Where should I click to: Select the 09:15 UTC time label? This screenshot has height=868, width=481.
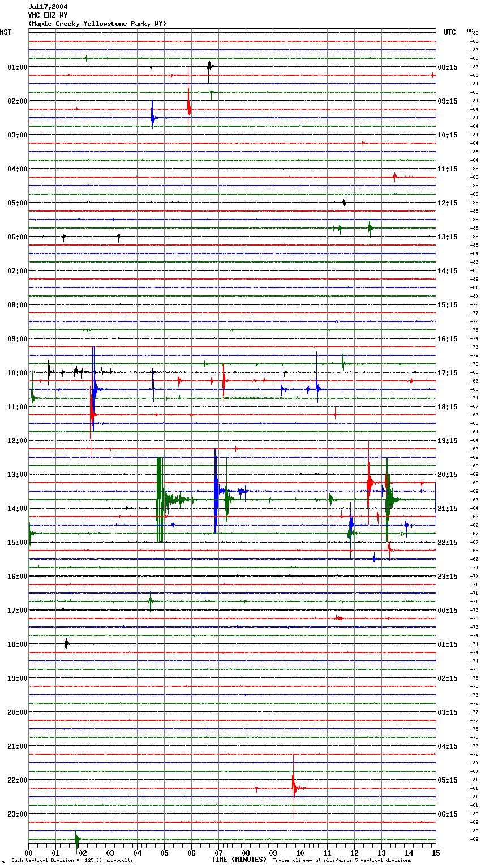(x=448, y=101)
